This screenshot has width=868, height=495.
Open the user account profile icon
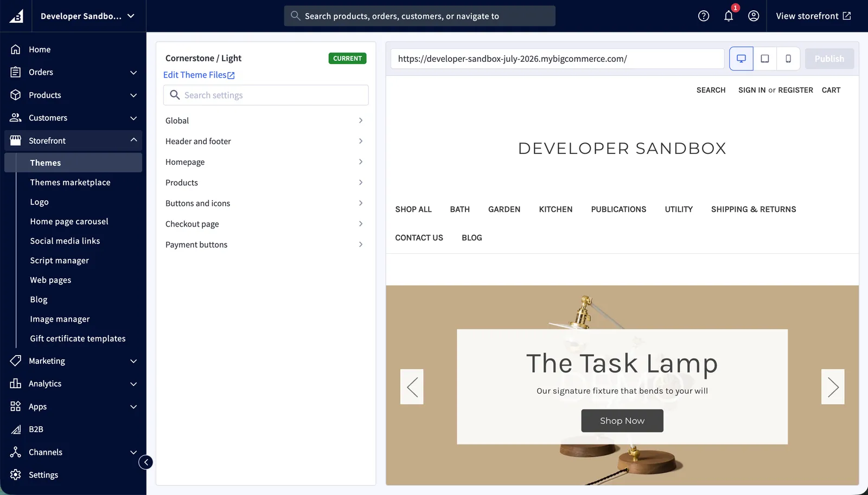click(x=754, y=16)
